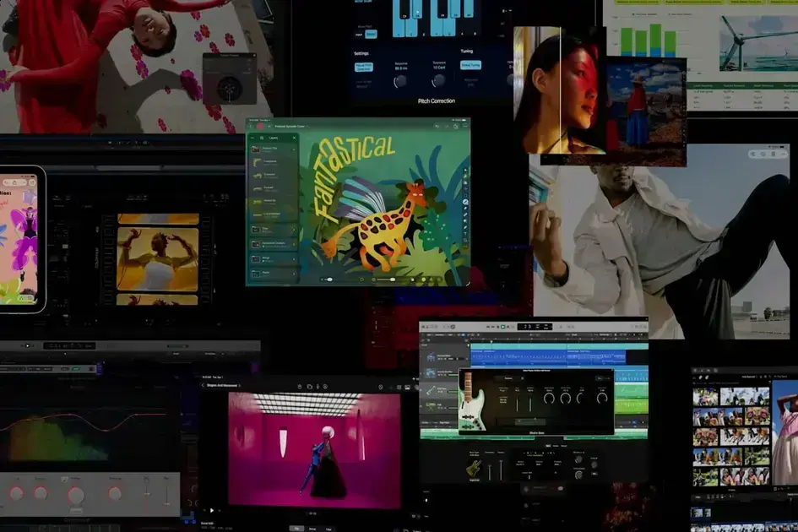This screenshot has height=532, width=798.
Task: Click the green guitar icon in the lower bass panel
Action: pyautogui.click(x=474, y=467)
